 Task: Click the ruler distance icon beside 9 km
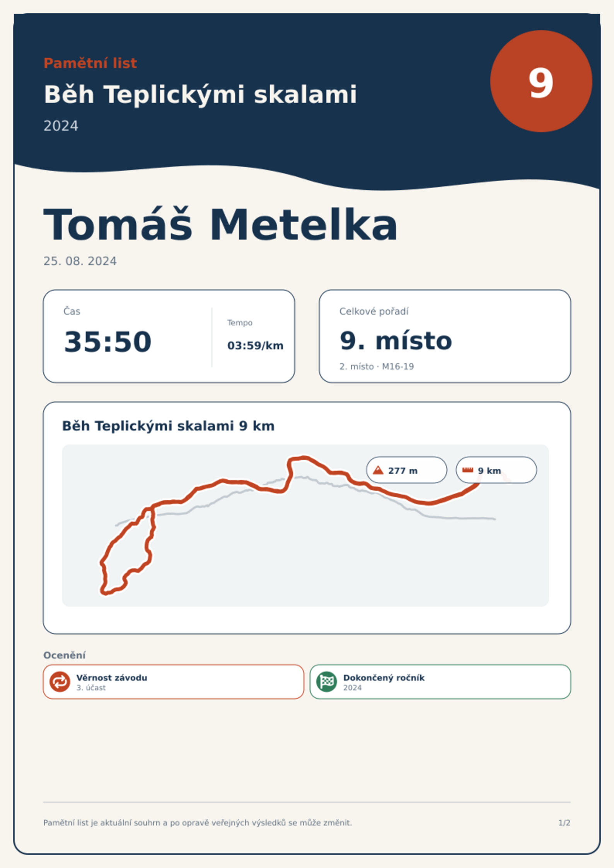coord(468,470)
